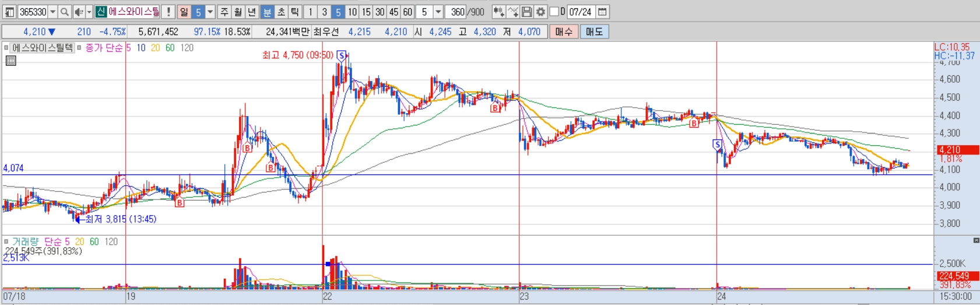Screen dimensions: 980x305
Task: Click the 최우선 label in quote bar
Action: click(326, 31)
